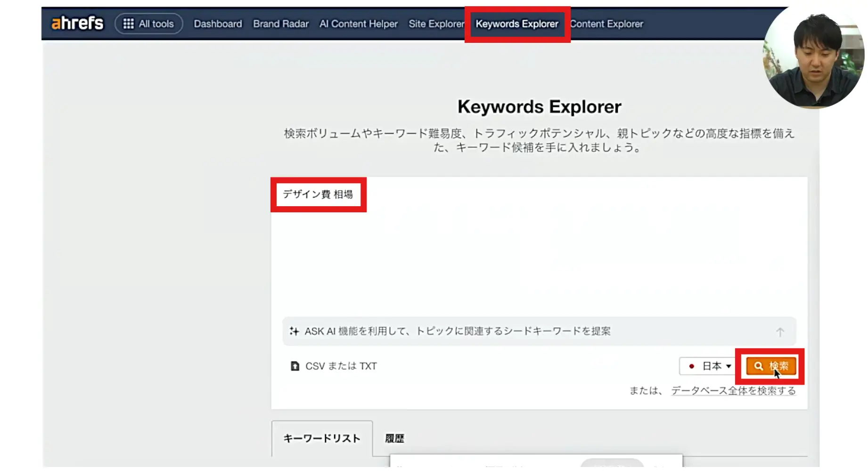This screenshot has width=868, height=475.
Task: Click the ASK AI sparkle icon
Action: point(294,331)
